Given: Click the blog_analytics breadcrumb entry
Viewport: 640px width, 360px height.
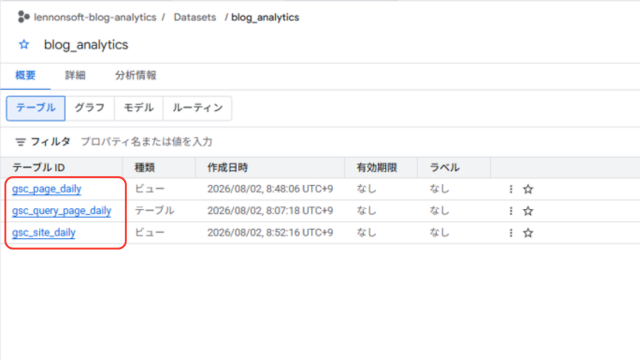Looking at the screenshot, I should 265,18.
